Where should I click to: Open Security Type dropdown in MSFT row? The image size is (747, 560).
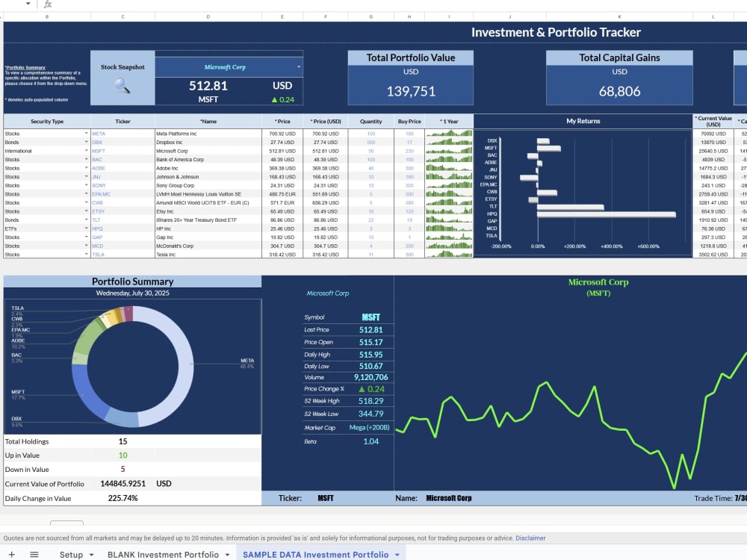click(x=86, y=151)
